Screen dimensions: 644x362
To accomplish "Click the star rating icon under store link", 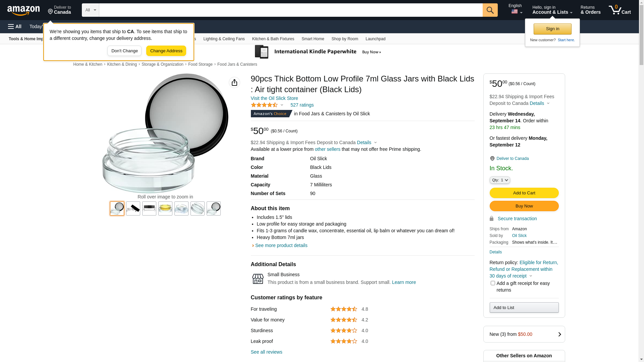I will click(x=264, y=105).
